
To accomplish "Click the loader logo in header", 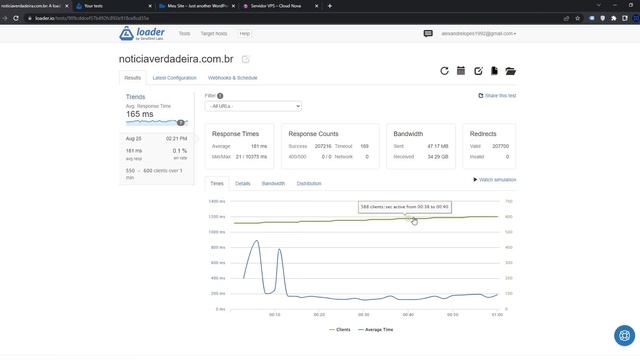I will (142, 33).
